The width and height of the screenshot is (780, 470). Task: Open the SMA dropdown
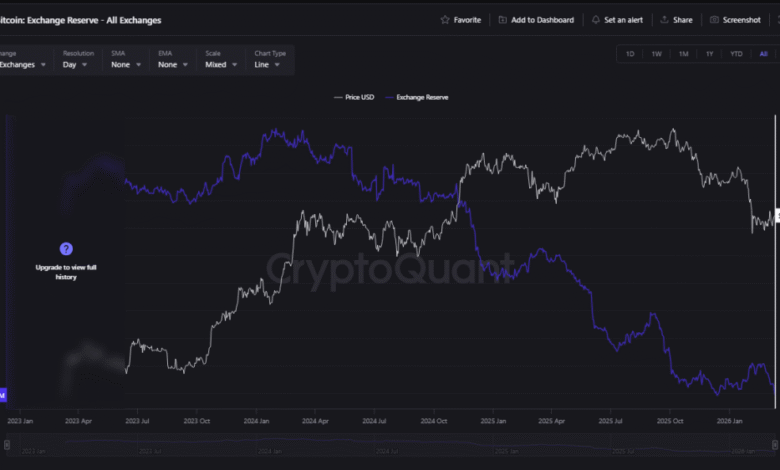point(125,64)
